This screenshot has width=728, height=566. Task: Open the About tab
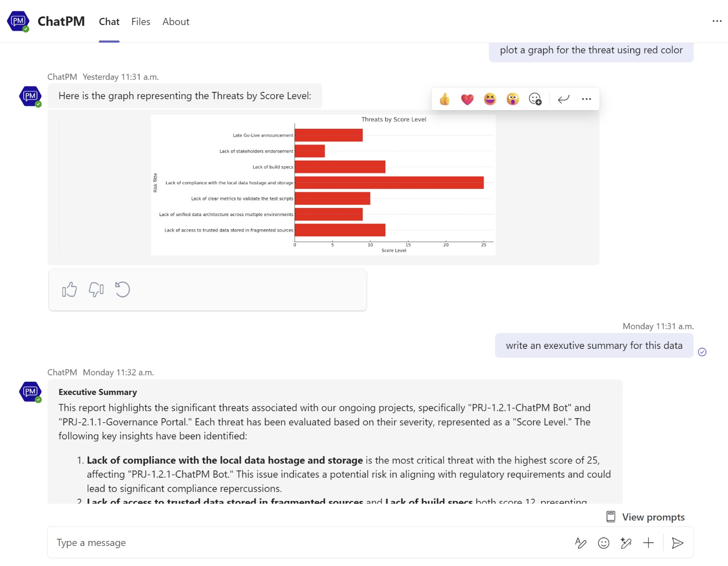176,22
